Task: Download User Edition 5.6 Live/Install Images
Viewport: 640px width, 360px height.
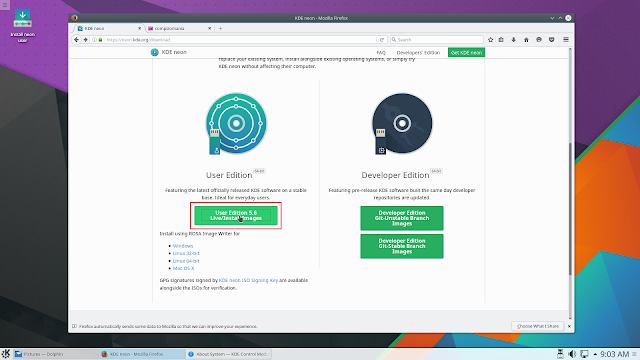Action: 236,216
